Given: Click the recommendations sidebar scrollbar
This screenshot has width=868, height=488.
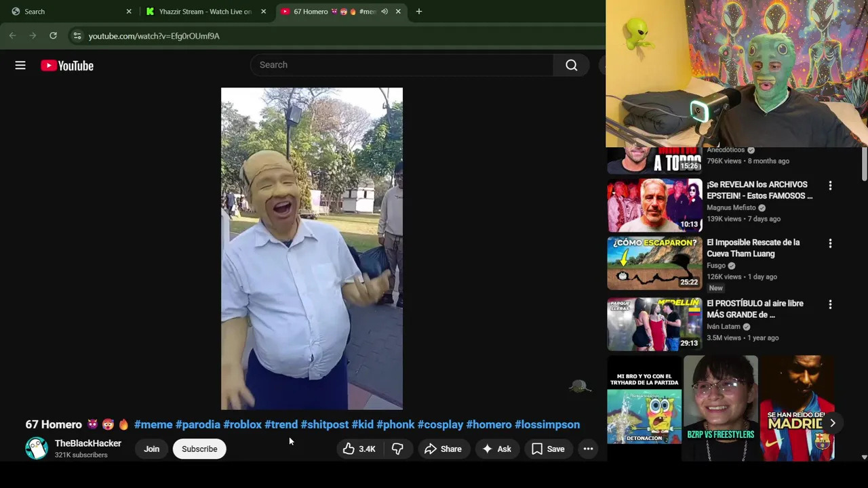Looking at the screenshot, I should click(864, 164).
